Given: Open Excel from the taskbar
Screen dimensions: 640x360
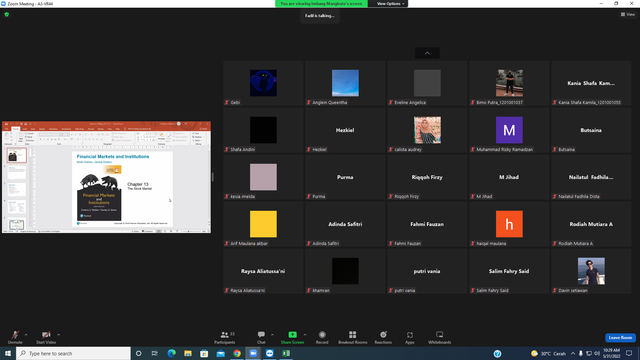Looking at the screenshot, I should (286, 353).
